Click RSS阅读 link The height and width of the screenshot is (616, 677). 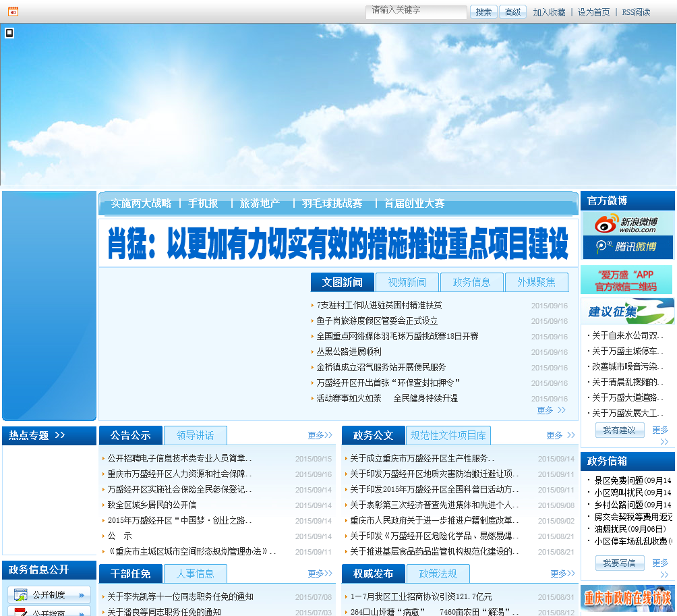click(636, 12)
